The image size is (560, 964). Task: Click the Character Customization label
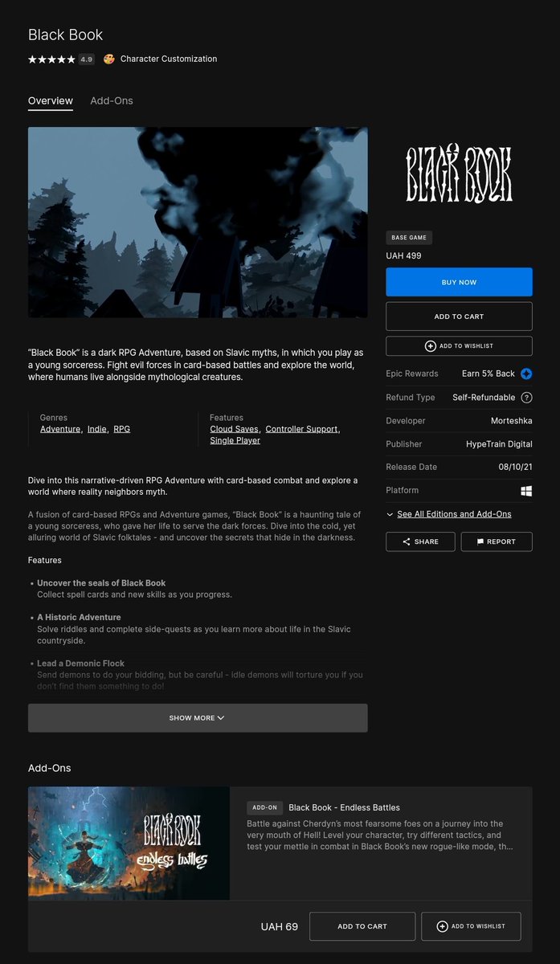pos(169,59)
